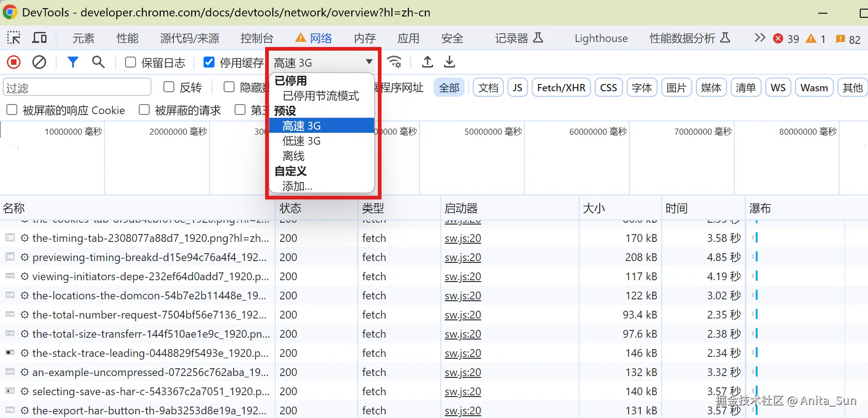Filter requests by 字体
Image resolution: width=868 pixels, height=418 pixels.
(x=642, y=88)
